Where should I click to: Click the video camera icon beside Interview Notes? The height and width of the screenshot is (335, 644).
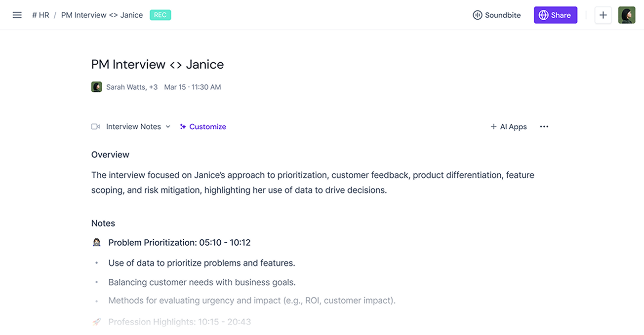(96, 127)
